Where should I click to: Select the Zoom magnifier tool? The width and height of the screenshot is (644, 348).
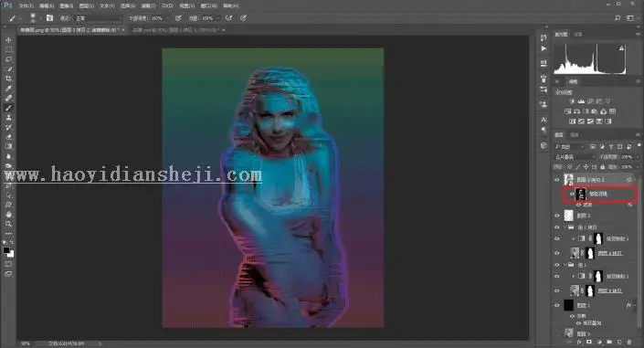[x=8, y=224]
